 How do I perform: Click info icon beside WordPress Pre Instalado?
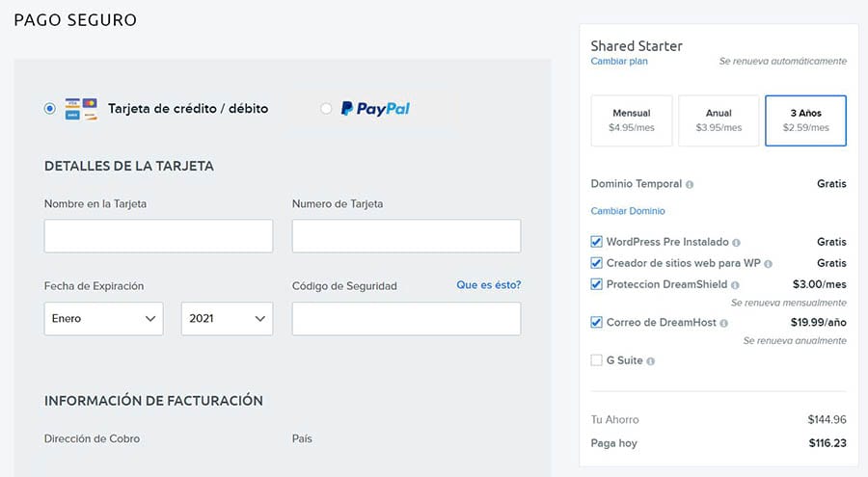click(736, 243)
